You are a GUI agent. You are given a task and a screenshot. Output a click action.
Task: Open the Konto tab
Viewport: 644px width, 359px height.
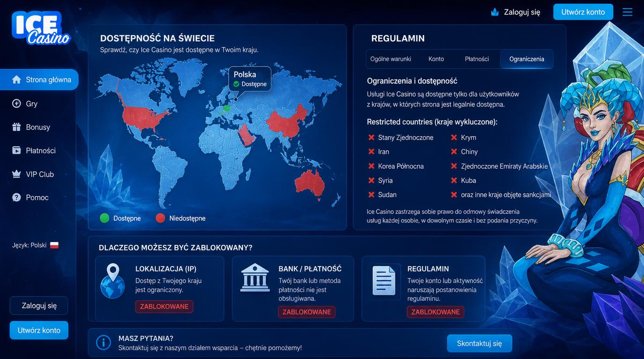pos(436,59)
